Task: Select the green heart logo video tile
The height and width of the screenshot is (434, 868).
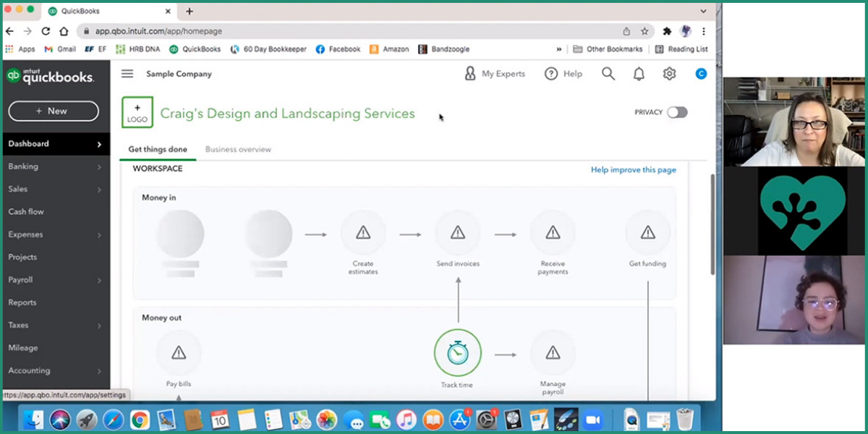Action: (x=794, y=211)
